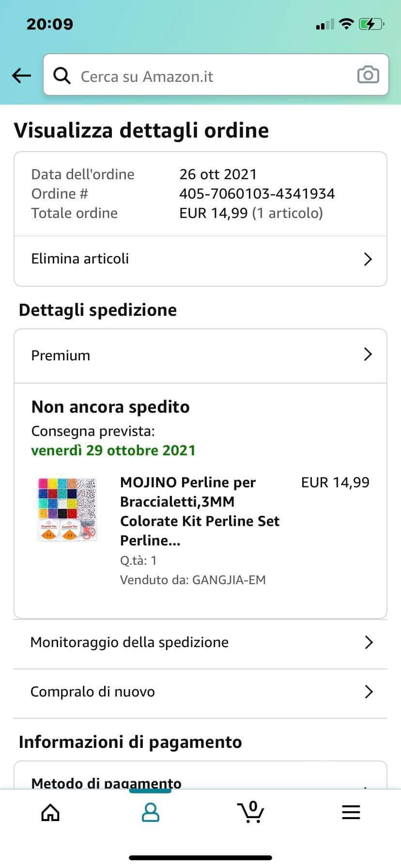The height and width of the screenshot is (868, 401).
Task: Go to Home tab icon
Action: click(x=50, y=812)
